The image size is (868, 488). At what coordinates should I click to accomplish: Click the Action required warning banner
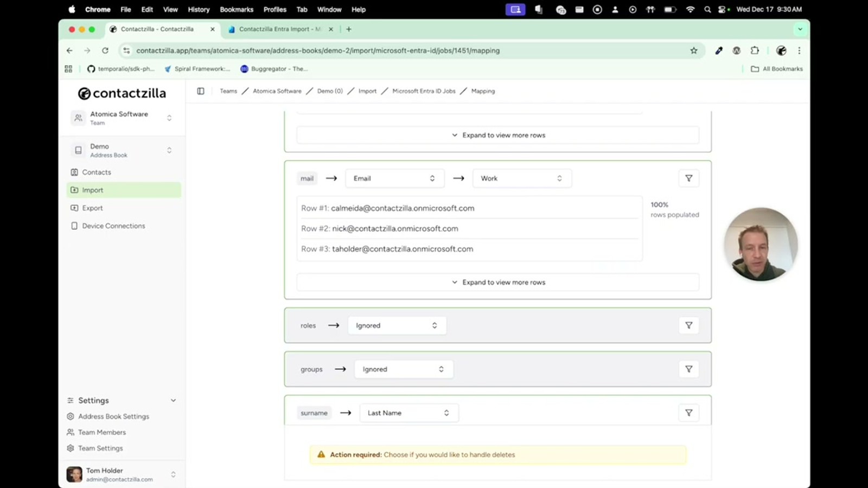coord(498,455)
